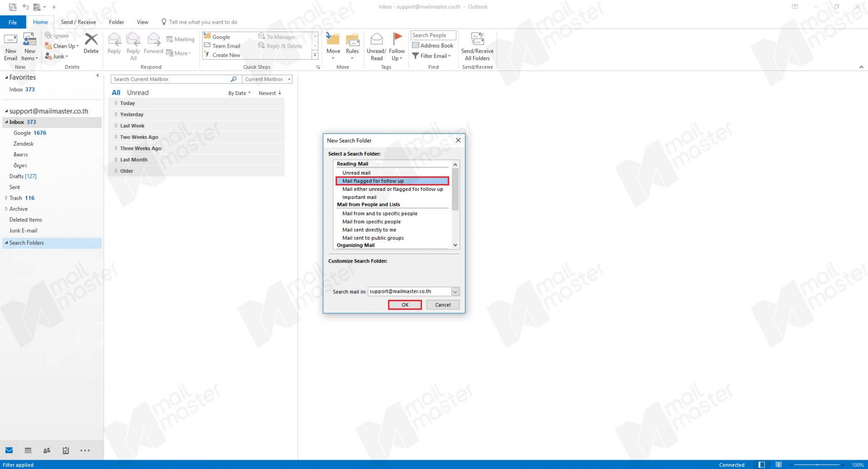The height and width of the screenshot is (469, 868).
Task: Switch to People view in navigation bar
Action: coord(47,450)
